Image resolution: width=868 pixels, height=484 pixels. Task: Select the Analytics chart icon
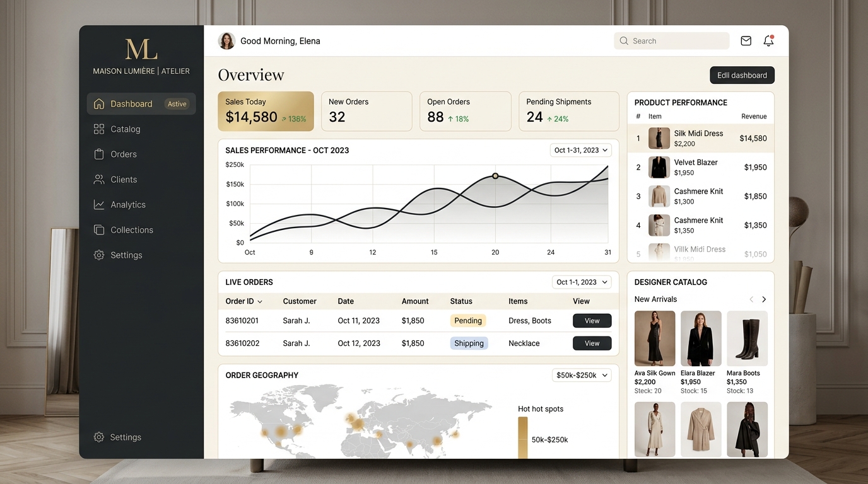tap(99, 205)
